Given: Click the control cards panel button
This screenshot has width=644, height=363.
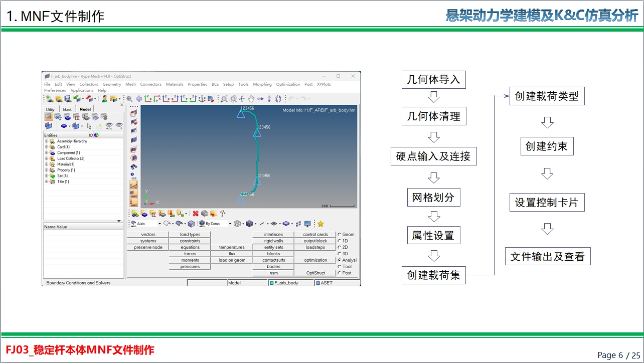Looking at the screenshot, I should tap(315, 234).
